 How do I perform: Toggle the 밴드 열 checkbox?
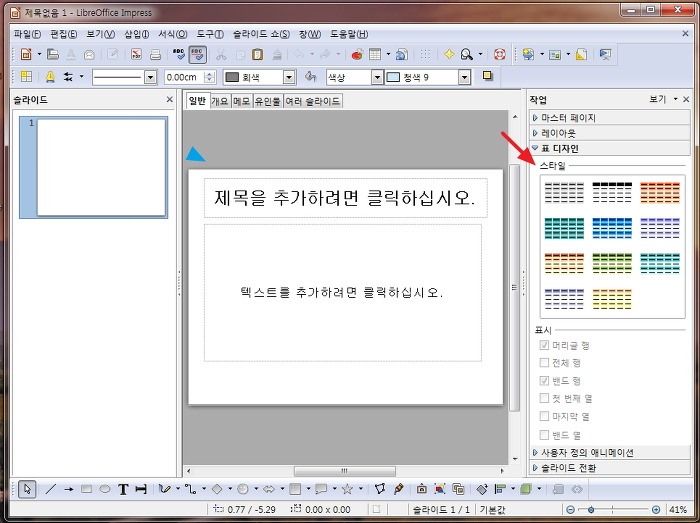544,435
